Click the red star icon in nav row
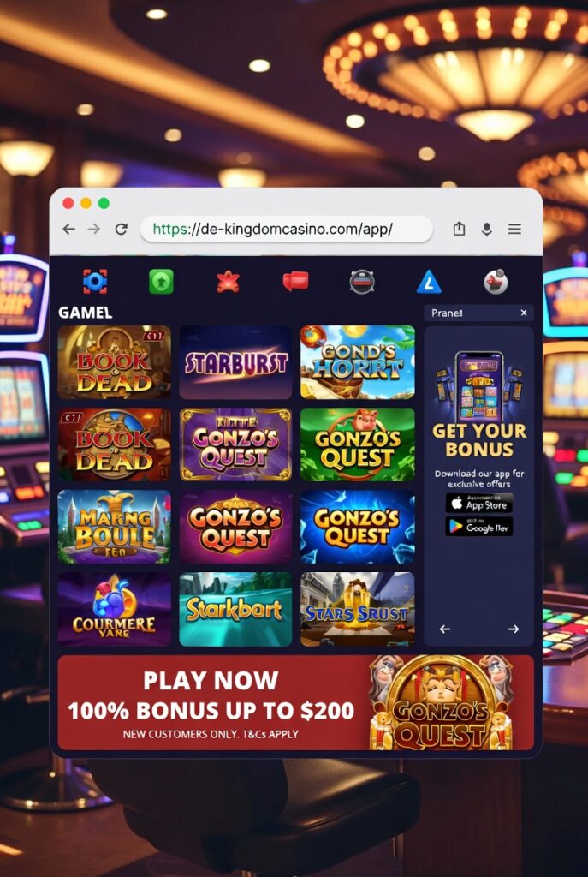This screenshot has width=588, height=877. pos(228,282)
